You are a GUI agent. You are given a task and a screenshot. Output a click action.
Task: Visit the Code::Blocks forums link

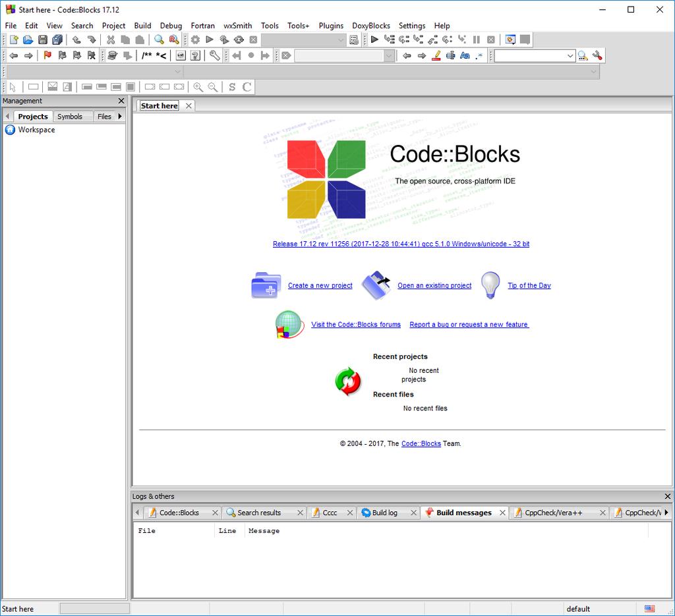(x=355, y=325)
